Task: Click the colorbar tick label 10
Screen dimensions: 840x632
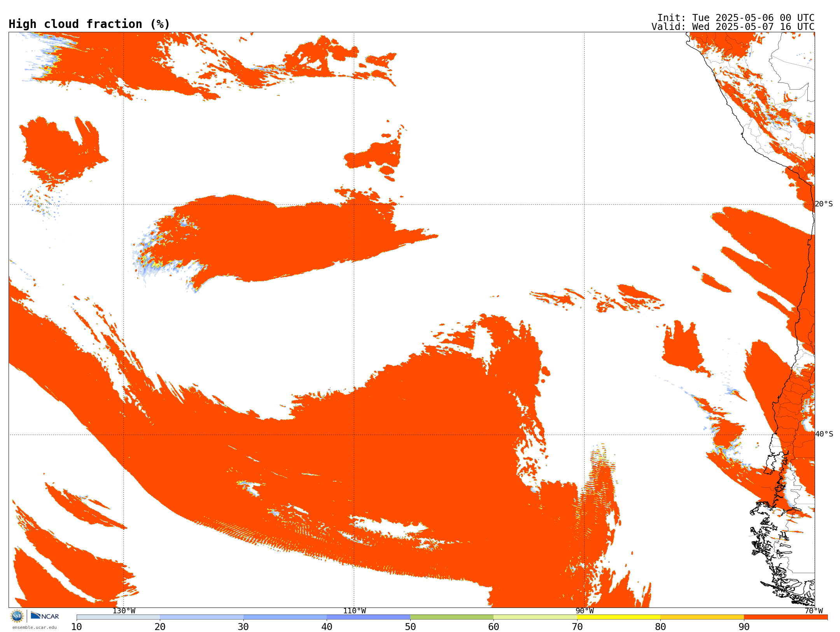Action: pos(77,627)
